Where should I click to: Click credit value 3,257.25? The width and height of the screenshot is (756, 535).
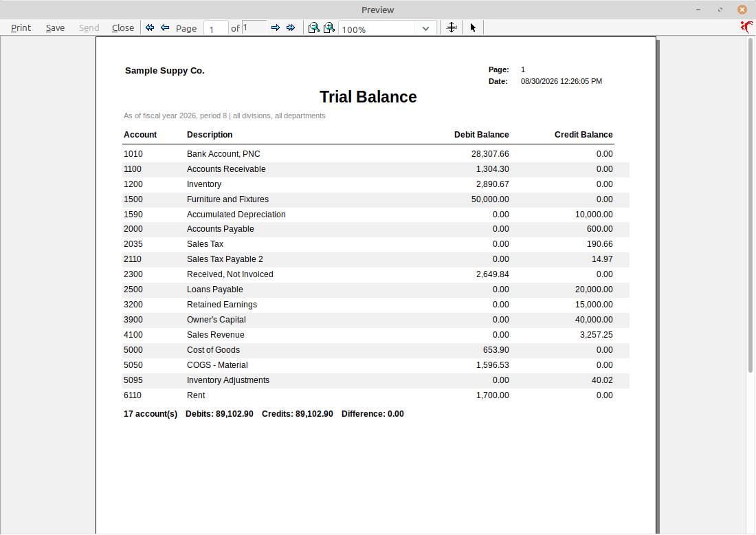coord(597,335)
